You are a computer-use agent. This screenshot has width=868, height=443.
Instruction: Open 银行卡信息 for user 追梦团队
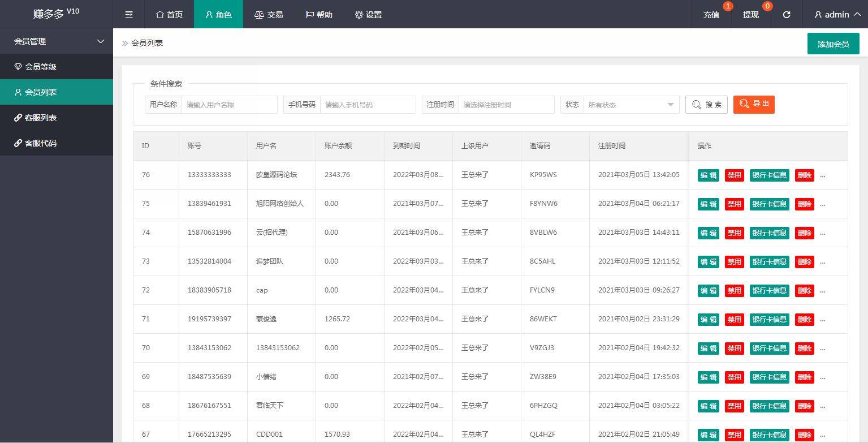769,261
